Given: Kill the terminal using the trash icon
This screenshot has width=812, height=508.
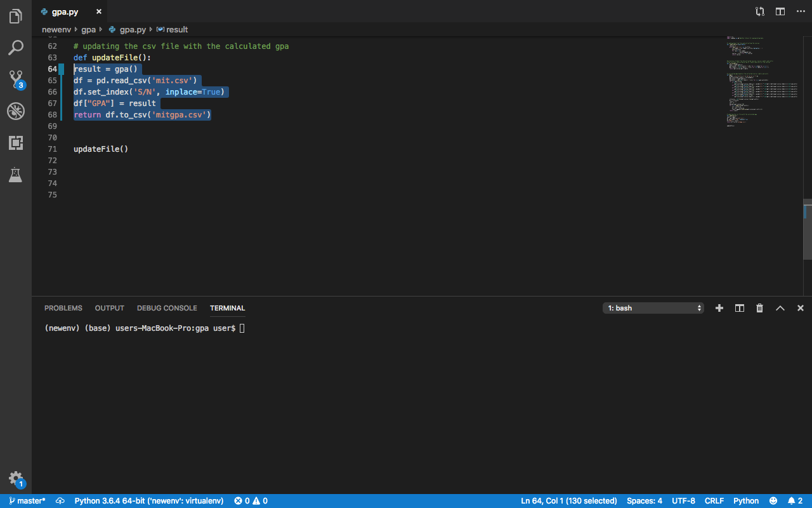Looking at the screenshot, I should (x=759, y=308).
